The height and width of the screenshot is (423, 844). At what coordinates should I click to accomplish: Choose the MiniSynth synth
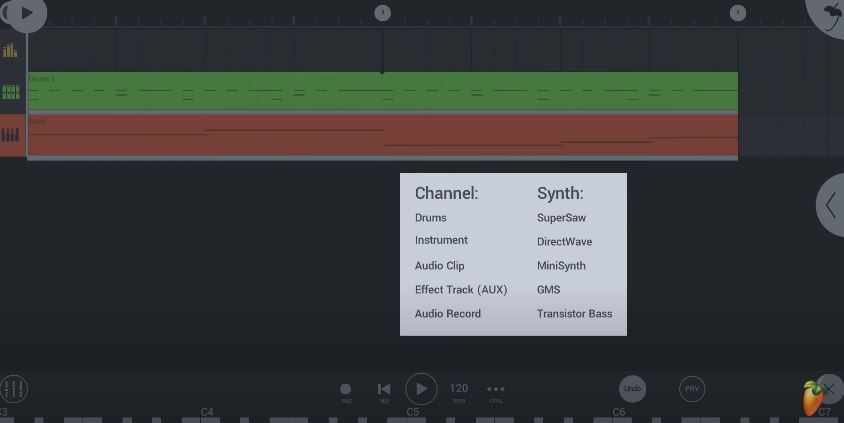[561, 266]
